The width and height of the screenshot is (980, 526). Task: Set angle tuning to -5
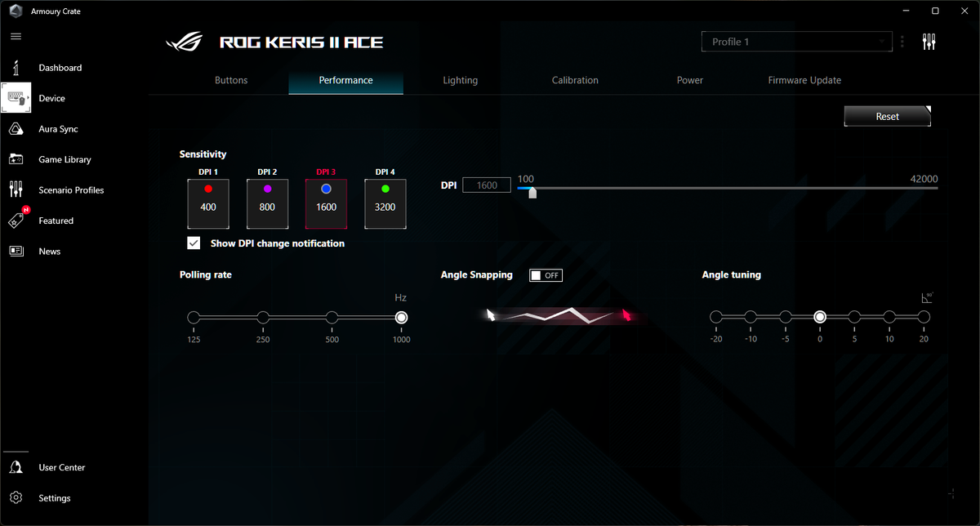tap(786, 318)
